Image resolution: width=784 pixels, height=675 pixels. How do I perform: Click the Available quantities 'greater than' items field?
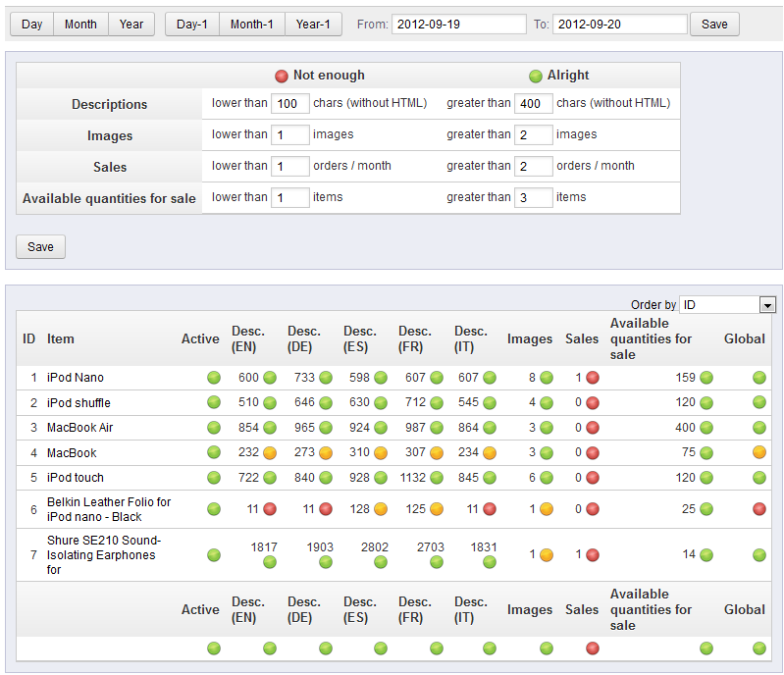click(534, 197)
